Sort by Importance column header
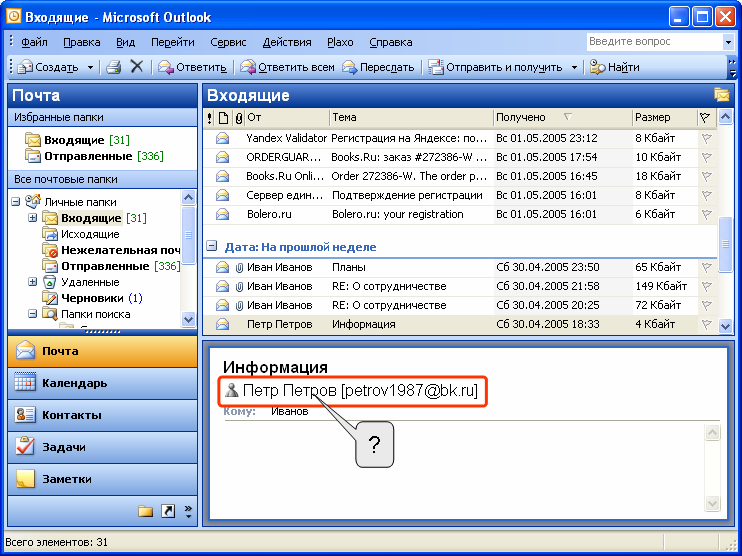Image resolution: width=742 pixels, height=556 pixels. [210, 118]
